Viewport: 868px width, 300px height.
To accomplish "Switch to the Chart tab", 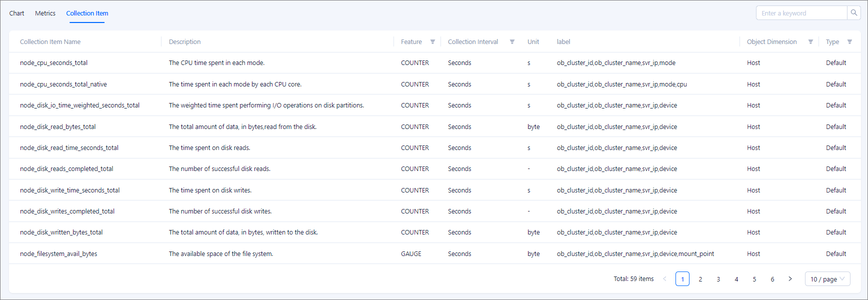I will point(16,13).
